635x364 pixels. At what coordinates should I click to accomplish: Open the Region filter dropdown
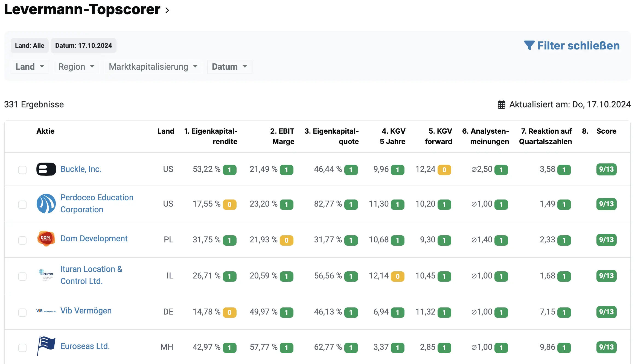pyautogui.click(x=76, y=67)
